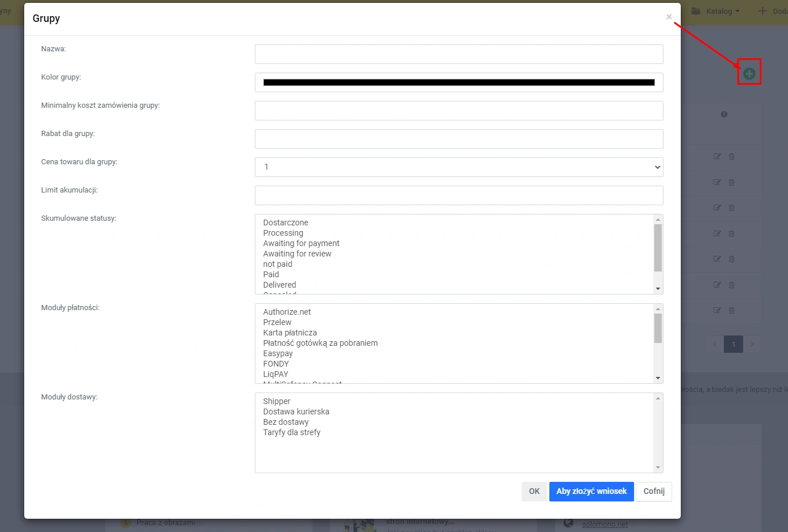Open the black Kolor grupy color picker
The height and width of the screenshot is (532, 788).
click(458, 82)
